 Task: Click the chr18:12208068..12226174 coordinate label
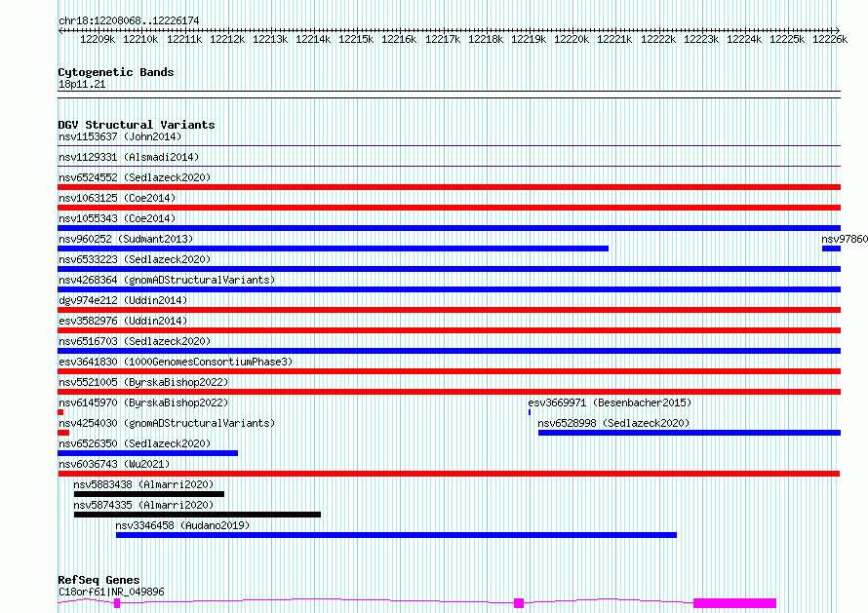(x=129, y=20)
